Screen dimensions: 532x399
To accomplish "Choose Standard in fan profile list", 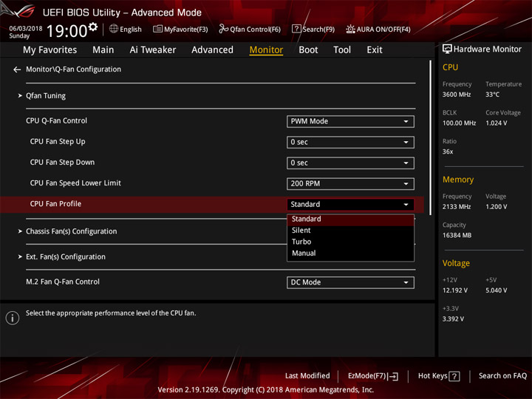I will click(x=350, y=219).
